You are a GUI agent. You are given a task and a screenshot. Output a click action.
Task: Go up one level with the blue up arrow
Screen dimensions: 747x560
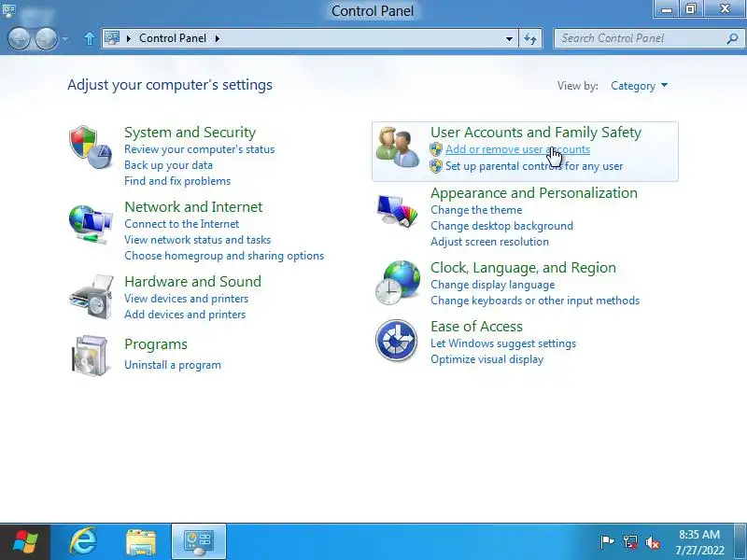(x=89, y=38)
